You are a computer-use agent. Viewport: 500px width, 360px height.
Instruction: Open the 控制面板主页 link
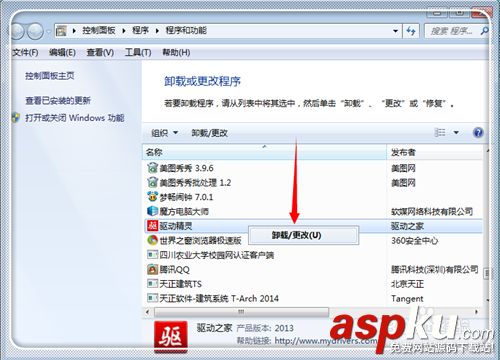tap(50, 76)
